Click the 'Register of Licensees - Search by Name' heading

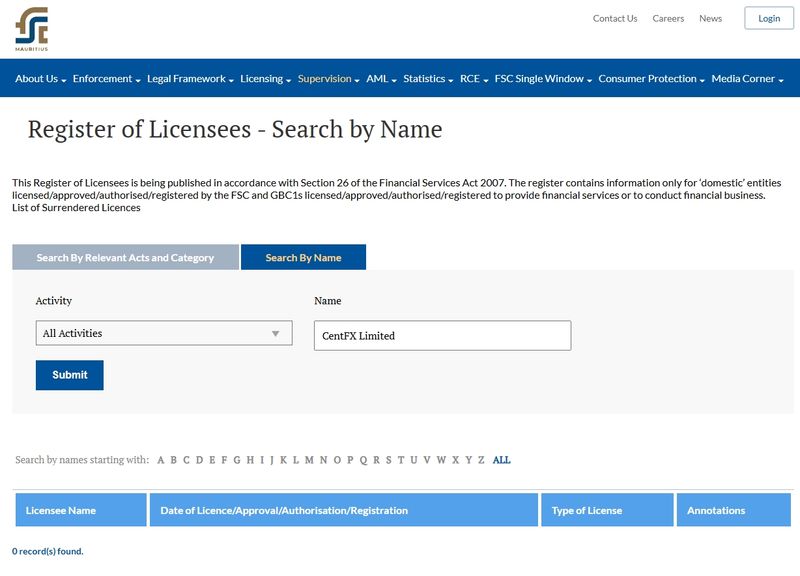click(x=235, y=129)
